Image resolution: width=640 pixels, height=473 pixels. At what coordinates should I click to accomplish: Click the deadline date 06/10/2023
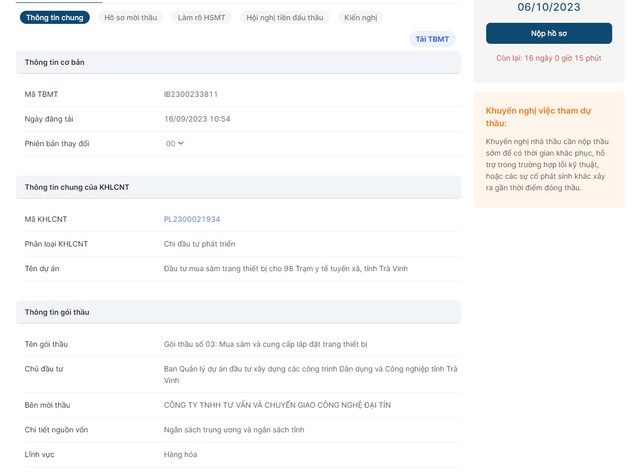tap(549, 7)
